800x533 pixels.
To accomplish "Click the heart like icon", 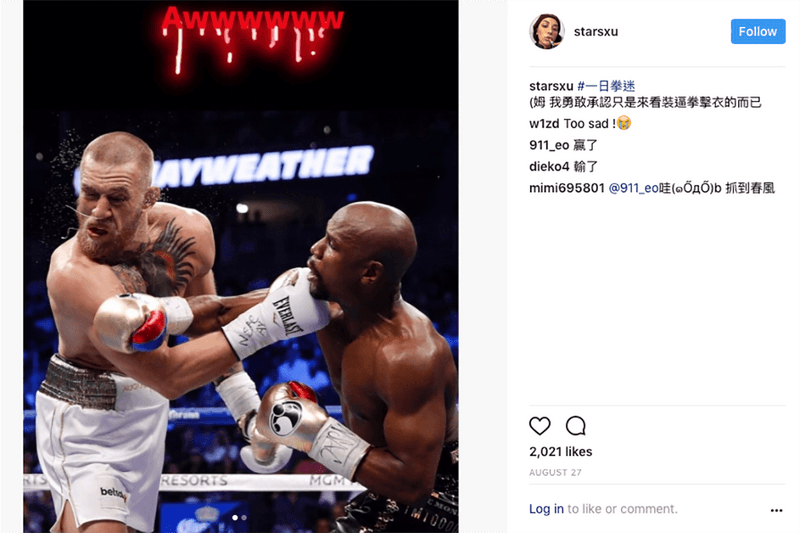I will (540, 426).
